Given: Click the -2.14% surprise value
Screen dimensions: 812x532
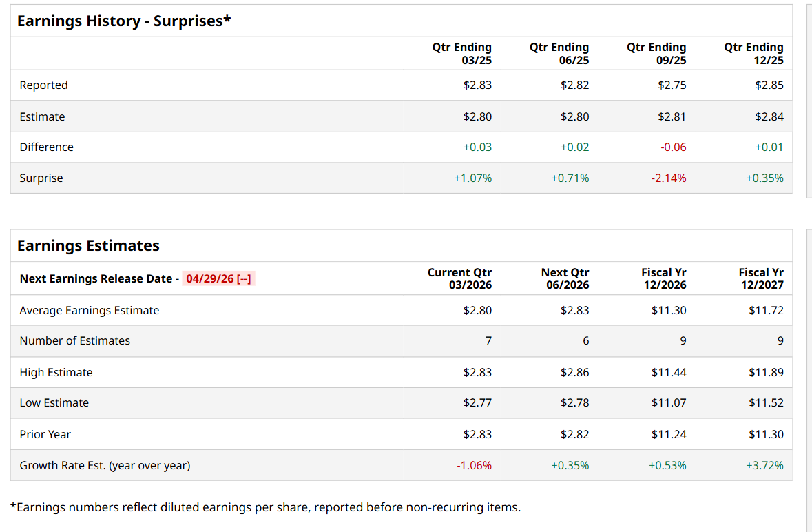Looking at the screenshot, I should [x=668, y=178].
